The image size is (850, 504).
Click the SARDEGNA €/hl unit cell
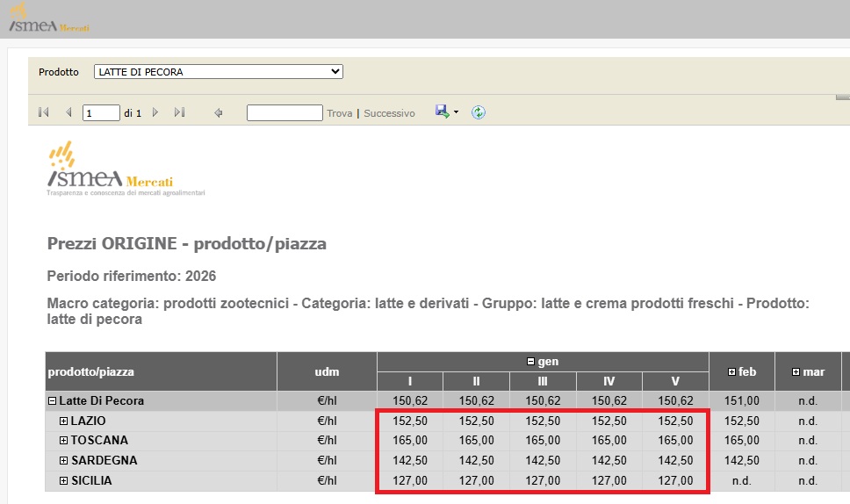[327, 461]
